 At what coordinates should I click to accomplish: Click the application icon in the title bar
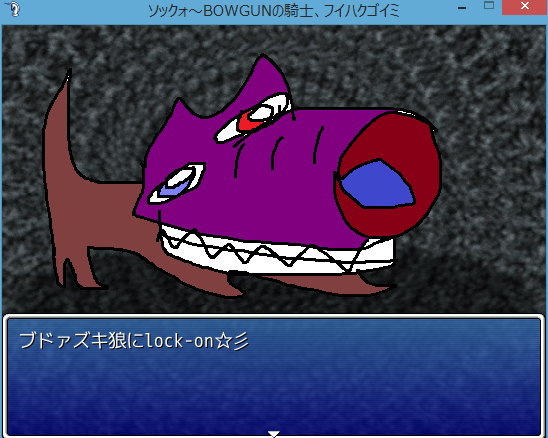13,9
